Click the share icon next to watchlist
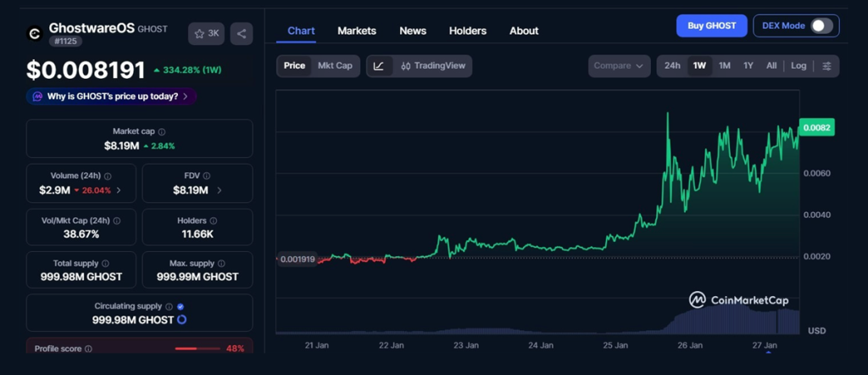Image resolution: width=868 pixels, height=375 pixels. click(x=242, y=34)
